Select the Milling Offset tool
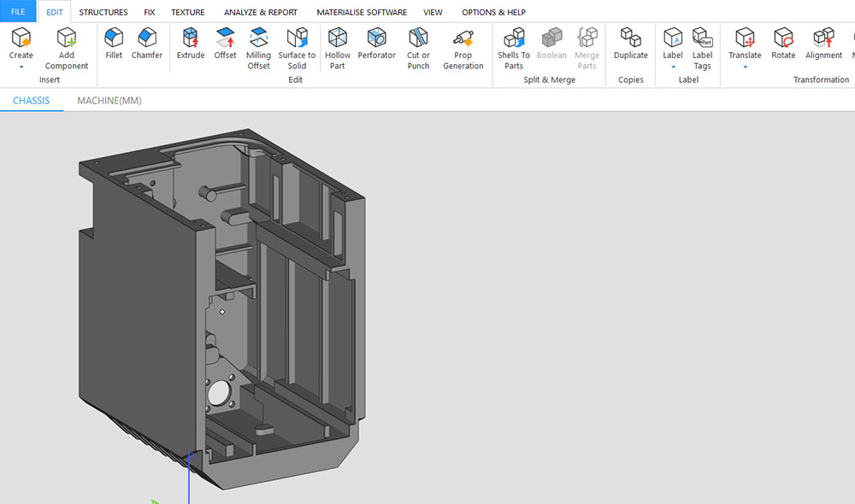Image resolution: width=855 pixels, height=504 pixels. tap(258, 49)
